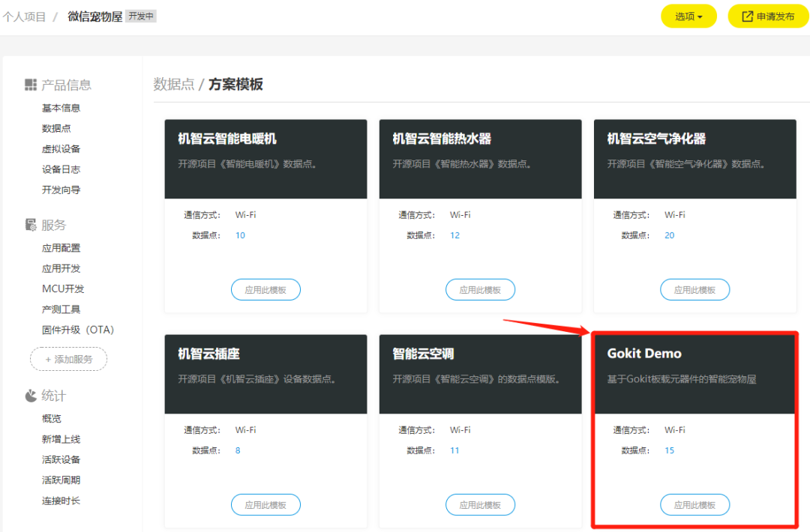Apply the 机智云智能电暖机 template

pyautogui.click(x=265, y=289)
